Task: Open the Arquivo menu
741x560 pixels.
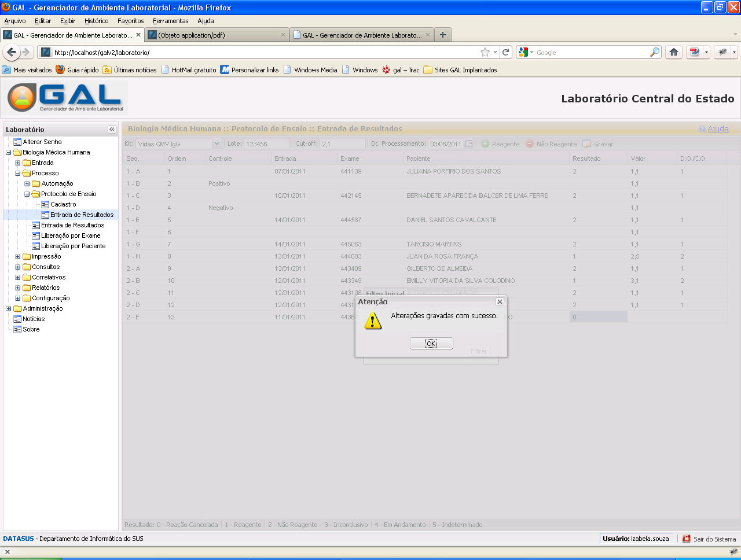Action: [x=15, y=21]
